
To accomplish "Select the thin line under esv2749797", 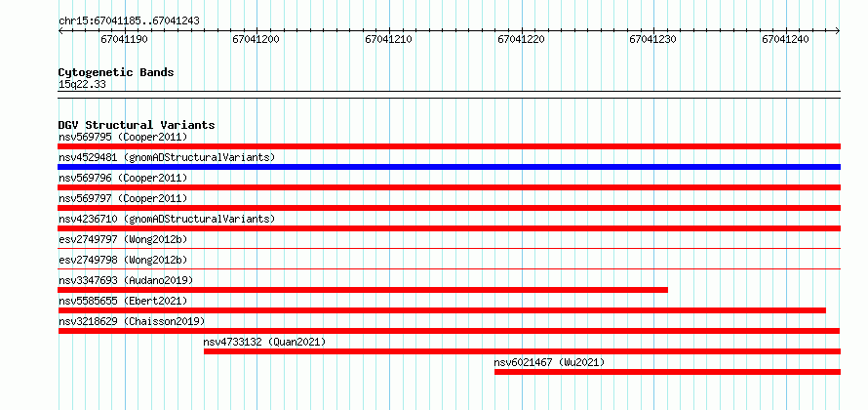I will (x=449, y=248).
